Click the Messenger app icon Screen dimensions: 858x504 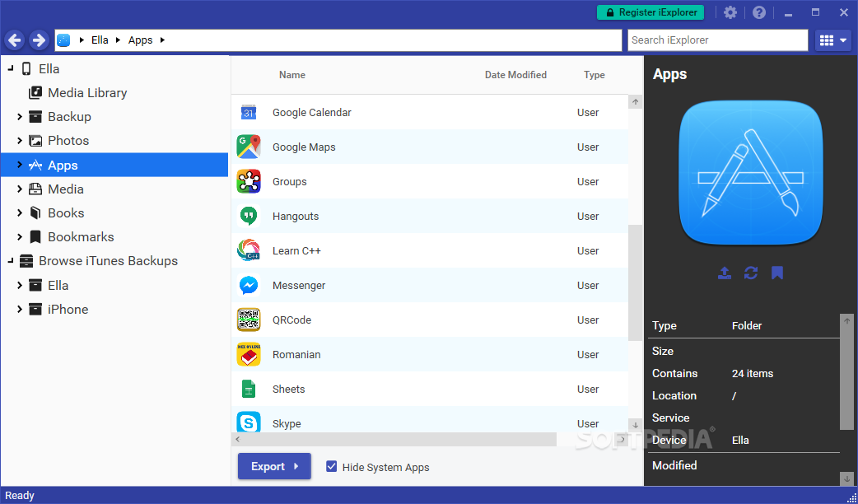(x=249, y=285)
